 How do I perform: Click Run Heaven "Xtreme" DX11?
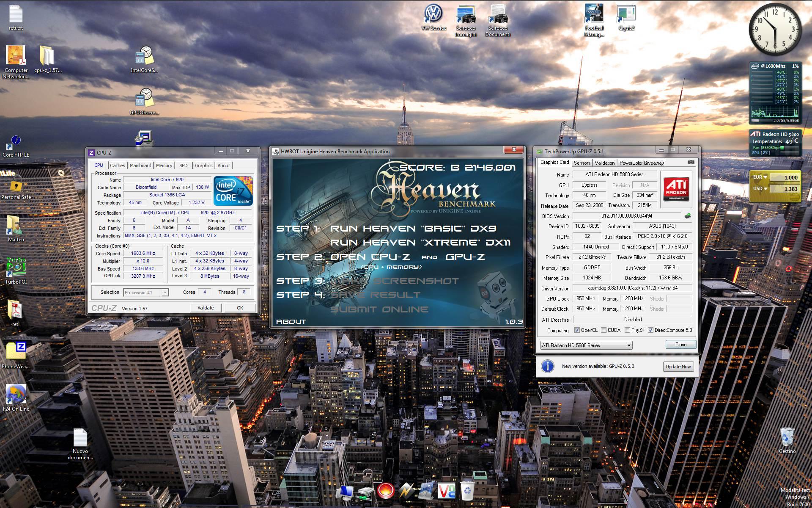pos(420,243)
